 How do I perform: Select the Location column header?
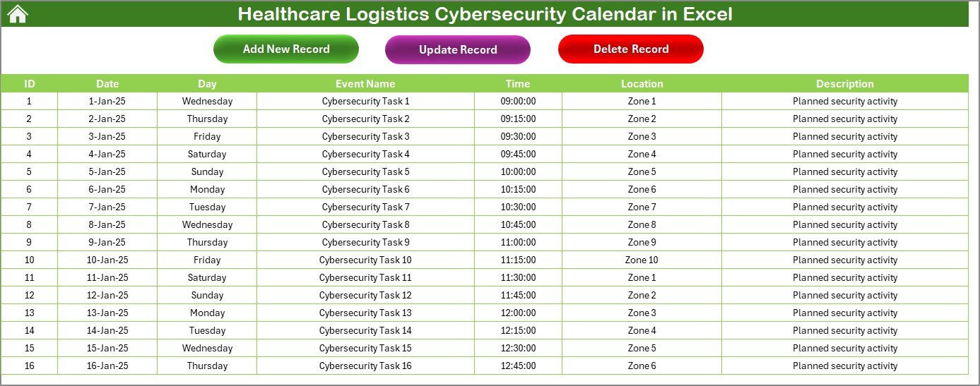coord(642,83)
